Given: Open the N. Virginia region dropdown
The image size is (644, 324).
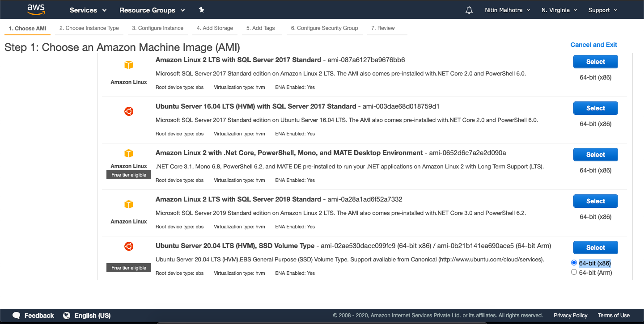Looking at the screenshot, I should 559,10.
